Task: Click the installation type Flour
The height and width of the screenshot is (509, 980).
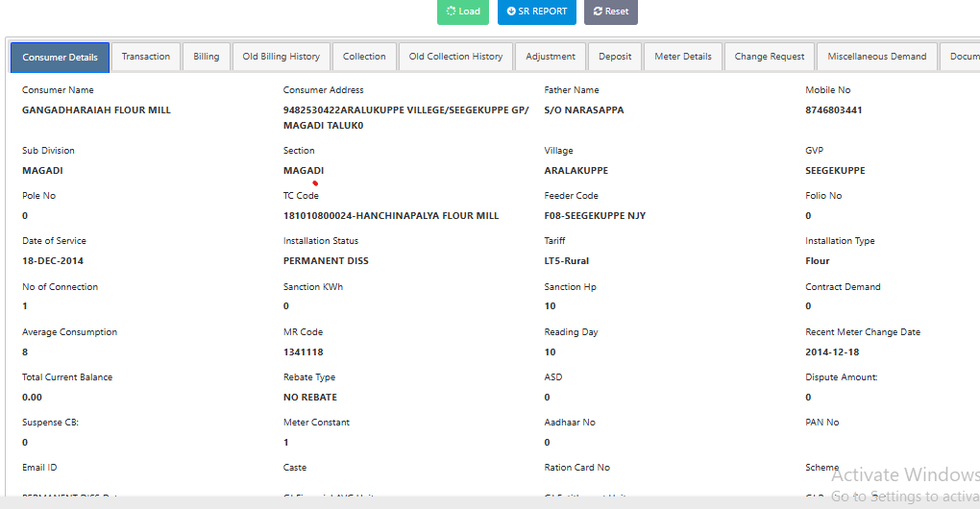Action: [818, 261]
